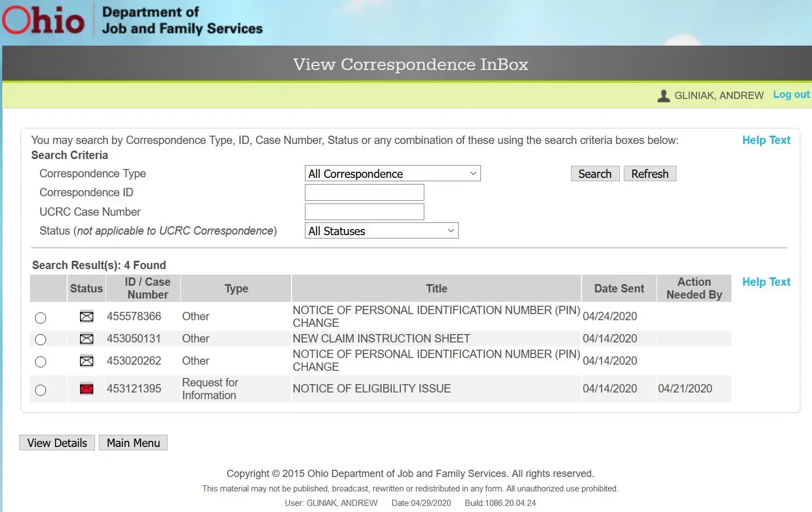Open Help Text for search criteria
The height and width of the screenshot is (512, 812).
(x=766, y=140)
